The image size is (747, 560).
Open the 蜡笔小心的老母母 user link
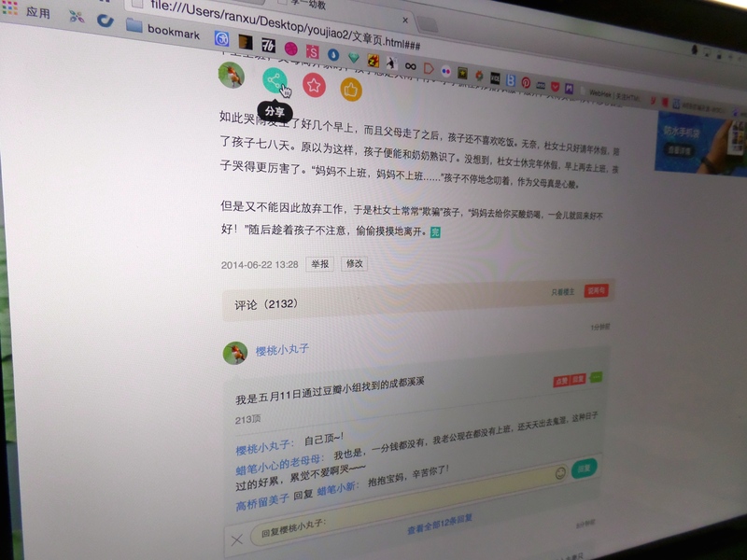click(x=279, y=465)
